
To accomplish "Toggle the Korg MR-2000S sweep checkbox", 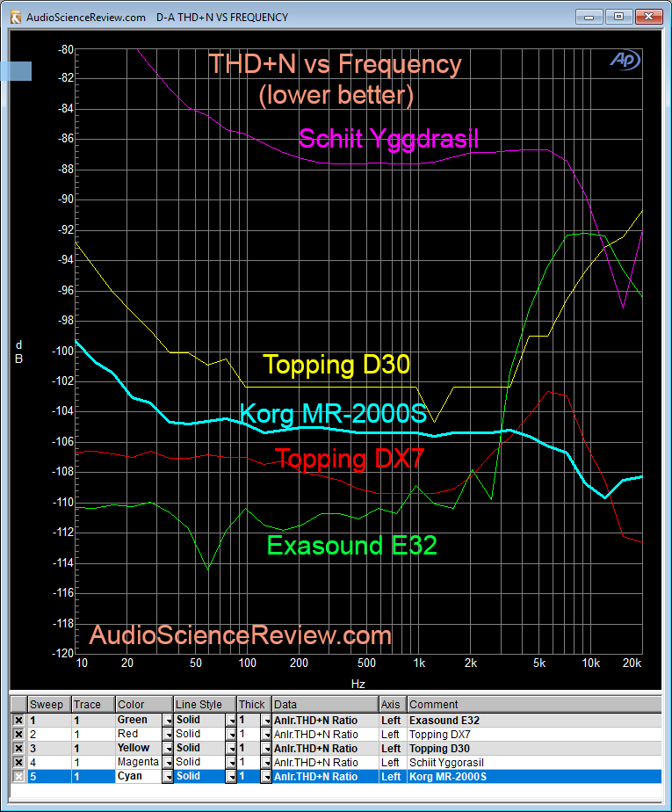I will point(18,776).
